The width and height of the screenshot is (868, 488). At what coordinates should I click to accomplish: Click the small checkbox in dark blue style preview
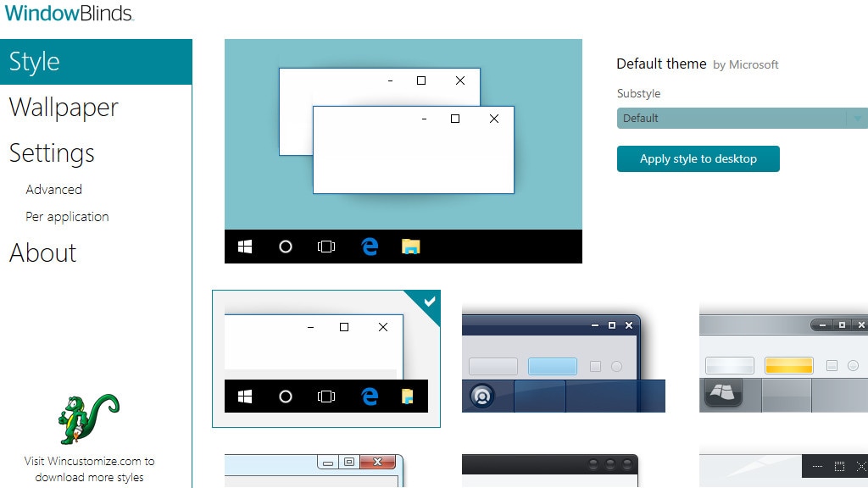click(596, 366)
